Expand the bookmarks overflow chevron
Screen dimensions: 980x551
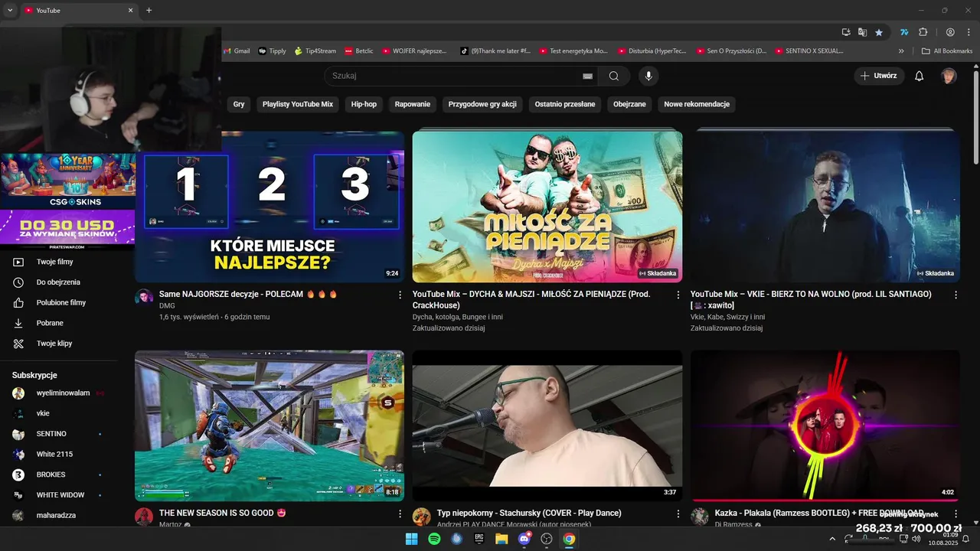click(x=901, y=51)
